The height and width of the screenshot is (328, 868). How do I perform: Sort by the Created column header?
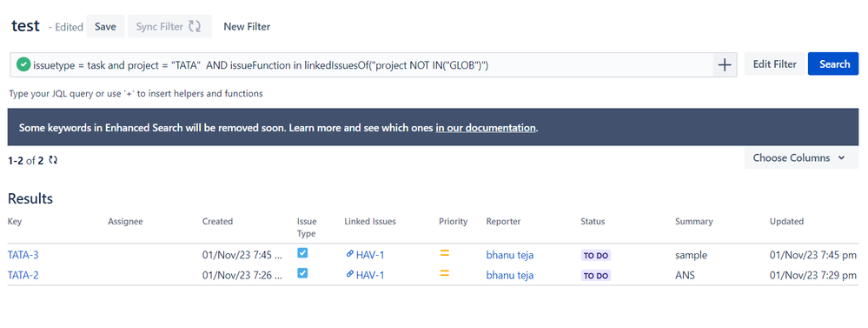(217, 221)
